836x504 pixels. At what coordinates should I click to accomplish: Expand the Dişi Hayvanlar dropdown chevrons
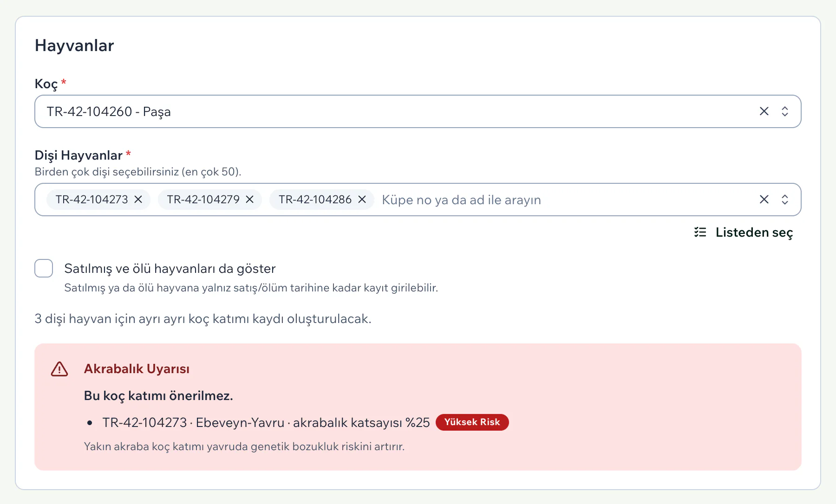pyautogui.click(x=785, y=200)
